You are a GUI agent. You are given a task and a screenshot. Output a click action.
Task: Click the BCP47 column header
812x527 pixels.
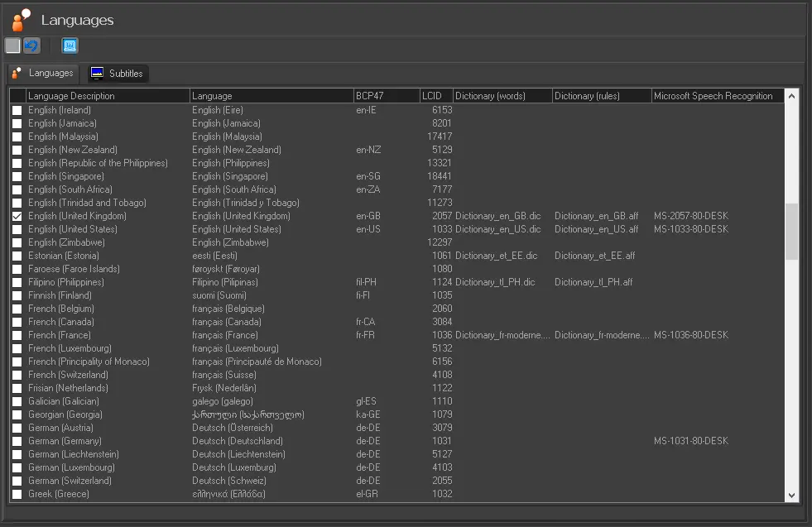[386, 96]
